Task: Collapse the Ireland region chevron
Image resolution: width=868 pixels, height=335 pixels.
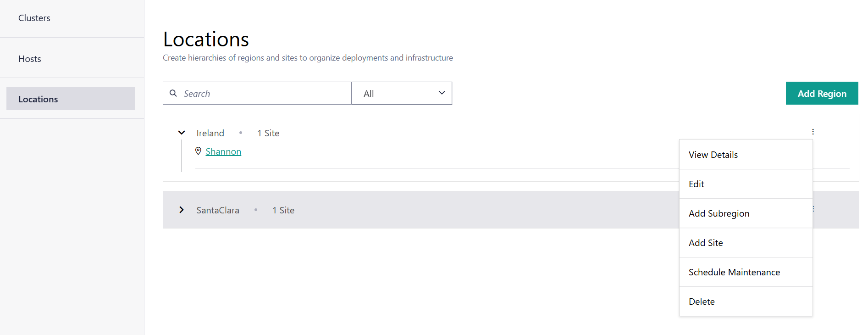Action: 182,133
